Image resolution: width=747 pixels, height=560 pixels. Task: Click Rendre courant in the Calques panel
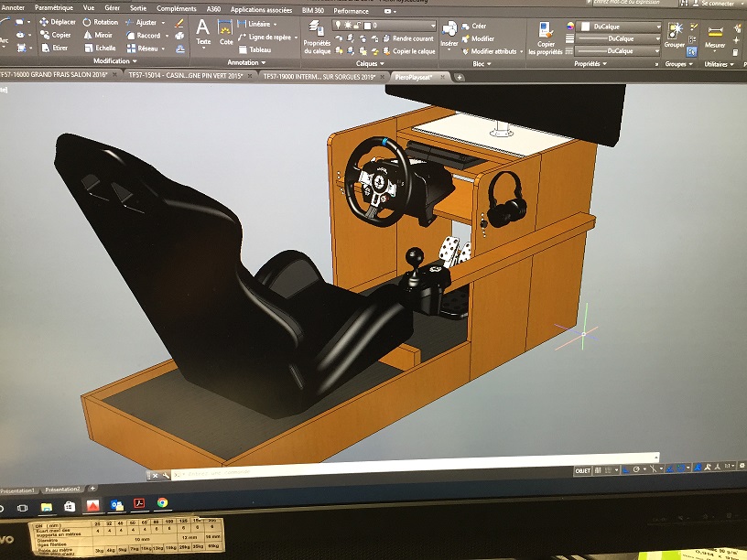pos(412,38)
